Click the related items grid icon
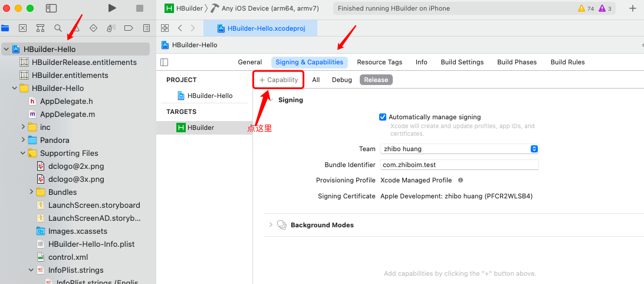This screenshot has width=644, height=284. coord(165,28)
